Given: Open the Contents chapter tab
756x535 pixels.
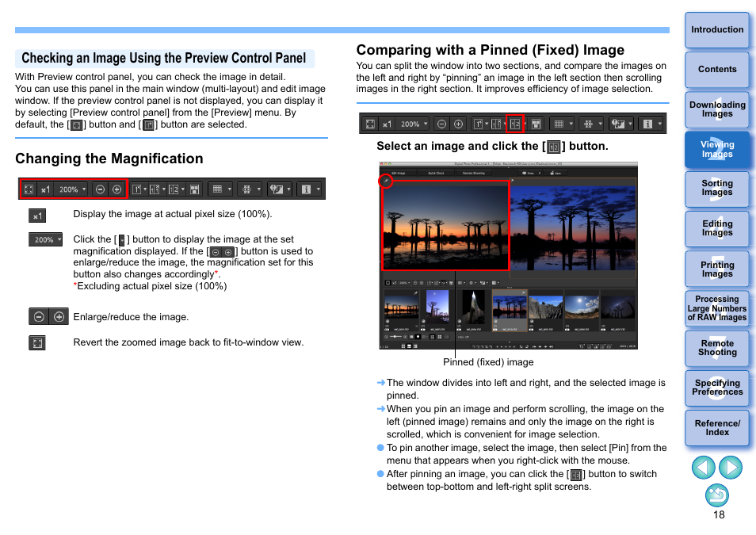Looking at the screenshot, I should tap(717, 69).
